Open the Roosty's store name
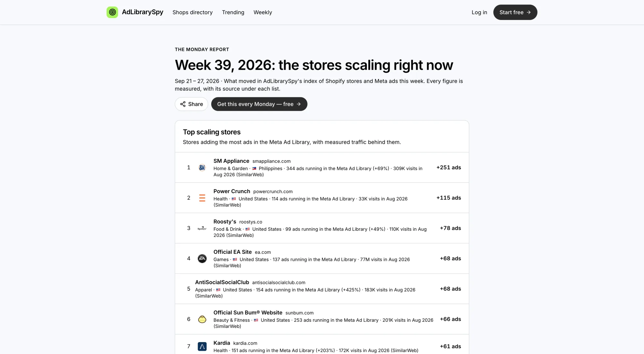 pos(225,221)
